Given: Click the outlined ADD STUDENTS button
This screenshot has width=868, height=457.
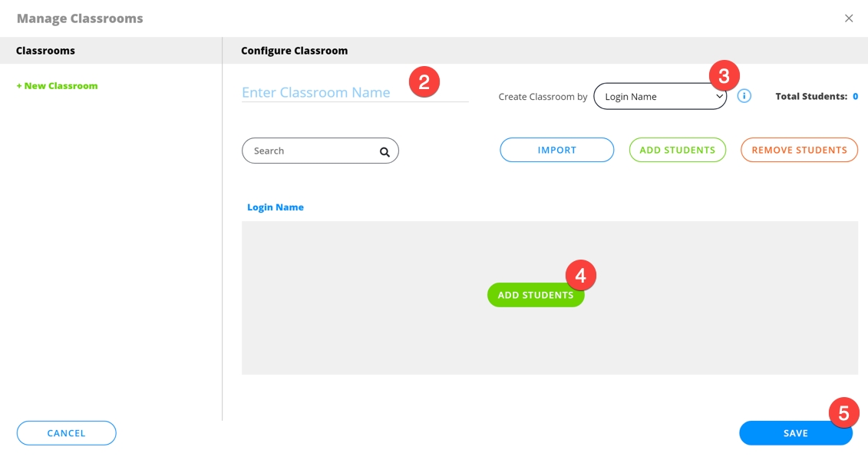Looking at the screenshot, I should tap(677, 151).
